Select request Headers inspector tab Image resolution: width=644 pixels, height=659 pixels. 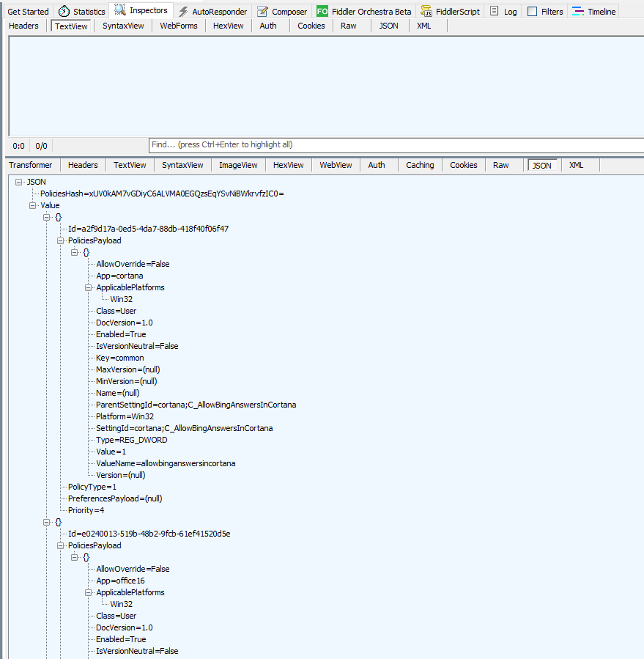coord(23,26)
